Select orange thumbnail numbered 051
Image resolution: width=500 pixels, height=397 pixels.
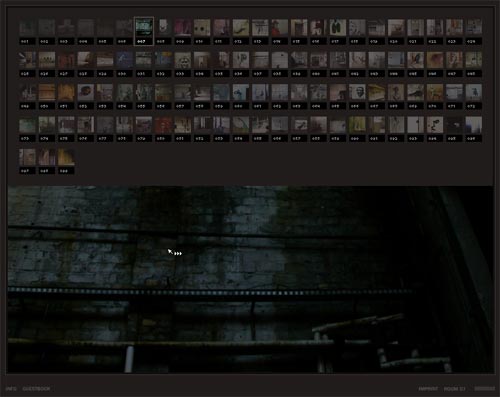tap(66, 92)
